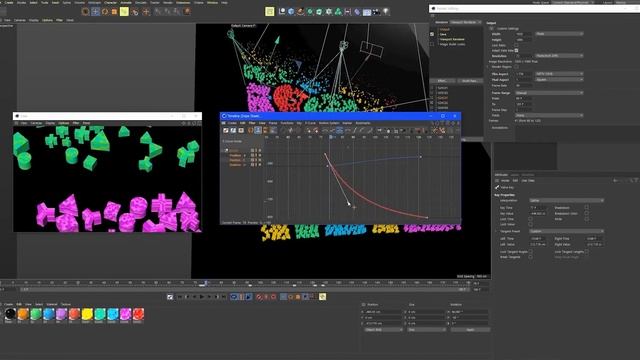Toggle Lock Time checkbox in Key Properties

point(530,219)
